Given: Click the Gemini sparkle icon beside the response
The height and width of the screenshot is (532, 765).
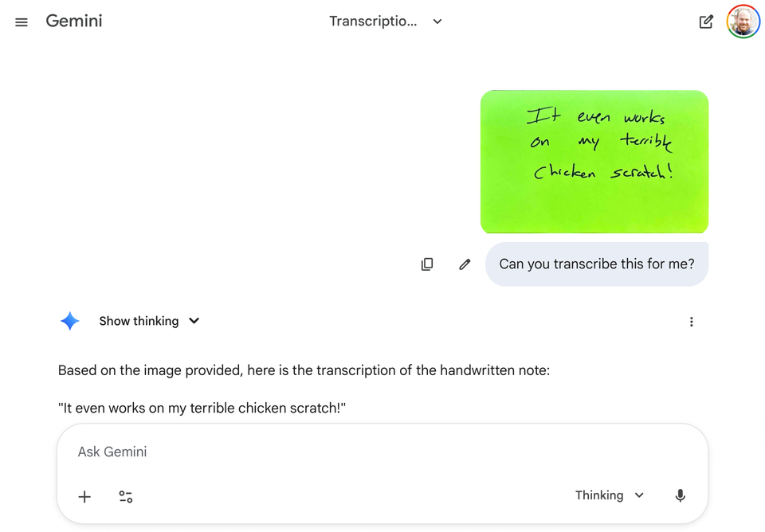Looking at the screenshot, I should [x=70, y=321].
